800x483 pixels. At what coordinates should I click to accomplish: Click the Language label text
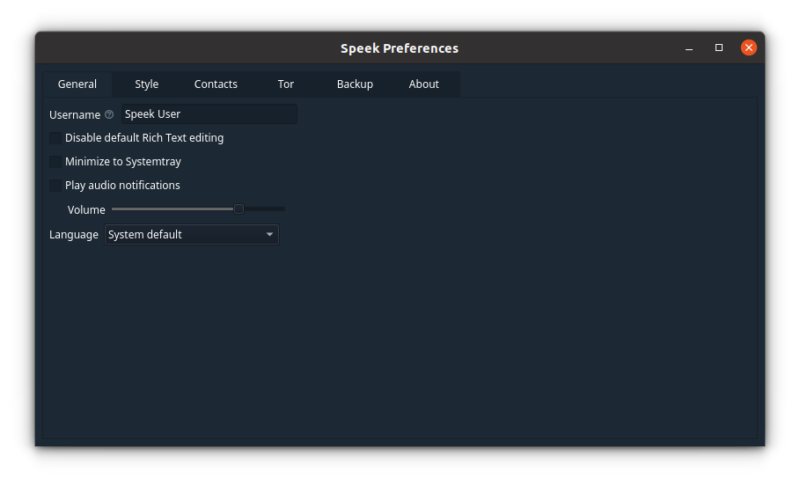(74, 235)
